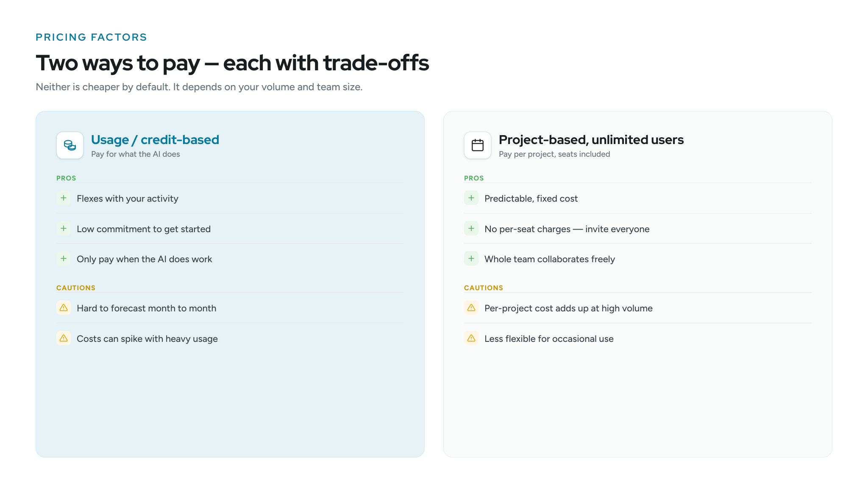Click the PRICING FACTORS label
The width and height of the screenshot is (868, 488).
pos(91,37)
